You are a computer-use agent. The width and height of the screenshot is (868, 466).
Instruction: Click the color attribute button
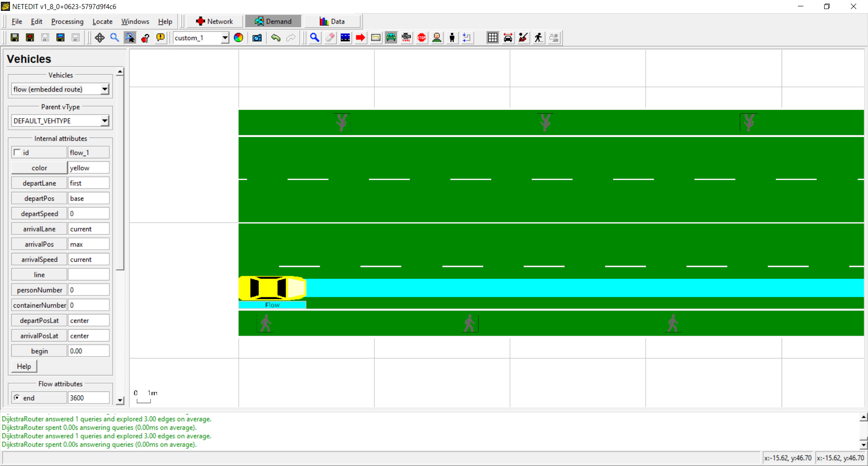[39, 168]
